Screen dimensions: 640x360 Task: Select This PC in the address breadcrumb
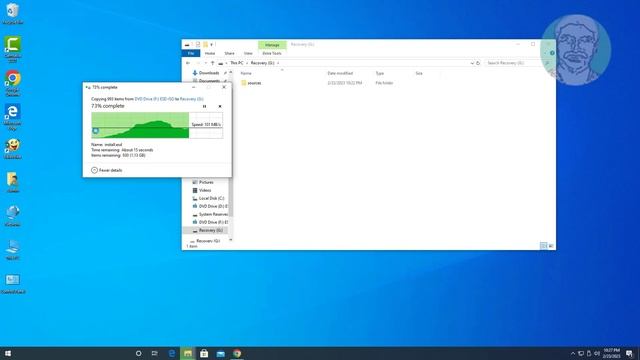[237, 63]
